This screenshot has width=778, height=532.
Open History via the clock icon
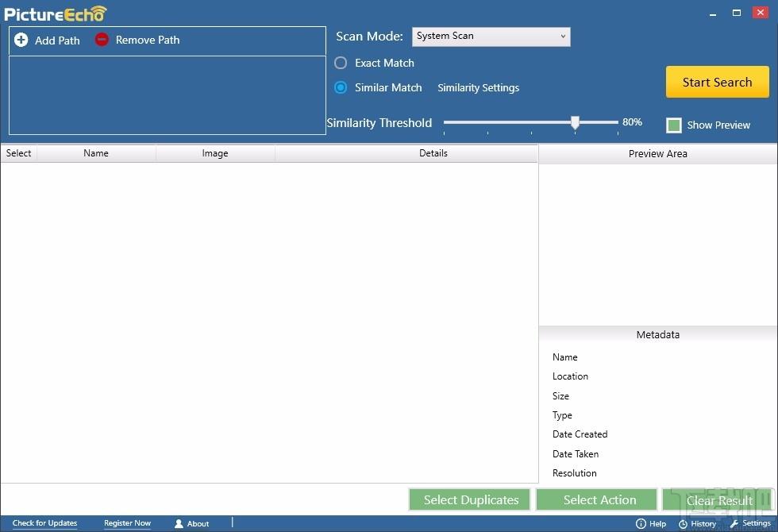click(683, 524)
